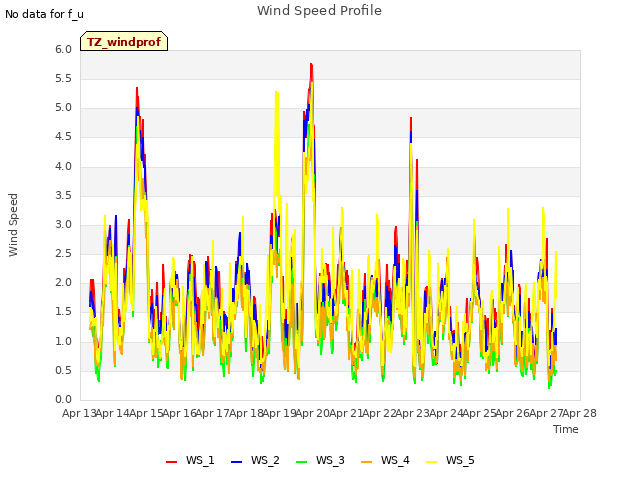
Task: Click the yellow WS_5 legend color marker
Action: pyautogui.click(x=431, y=462)
